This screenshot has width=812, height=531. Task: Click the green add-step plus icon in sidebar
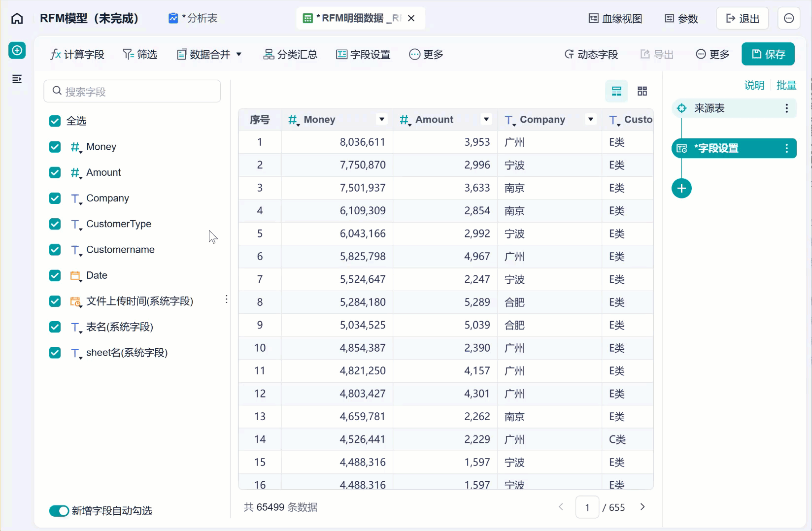(x=17, y=50)
